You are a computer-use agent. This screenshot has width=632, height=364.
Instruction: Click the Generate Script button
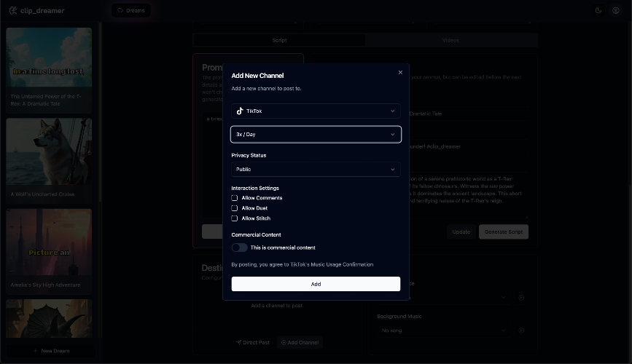pos(504,232)
